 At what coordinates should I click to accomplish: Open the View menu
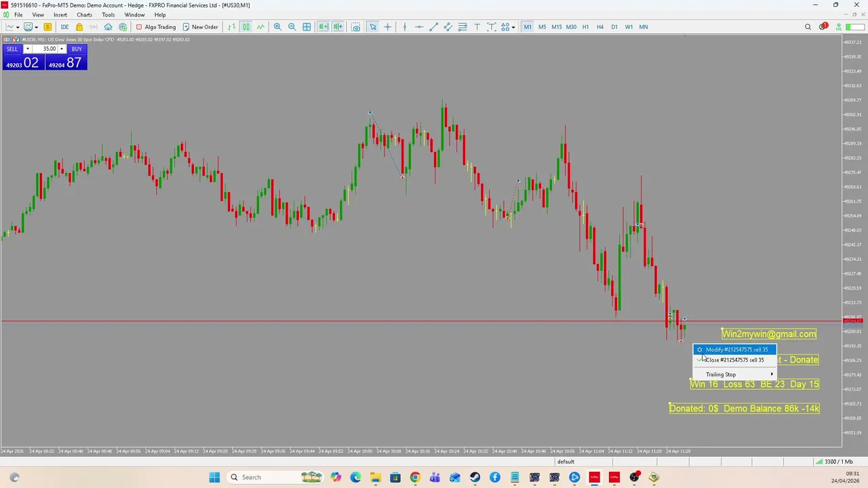[x=38, y=15]
